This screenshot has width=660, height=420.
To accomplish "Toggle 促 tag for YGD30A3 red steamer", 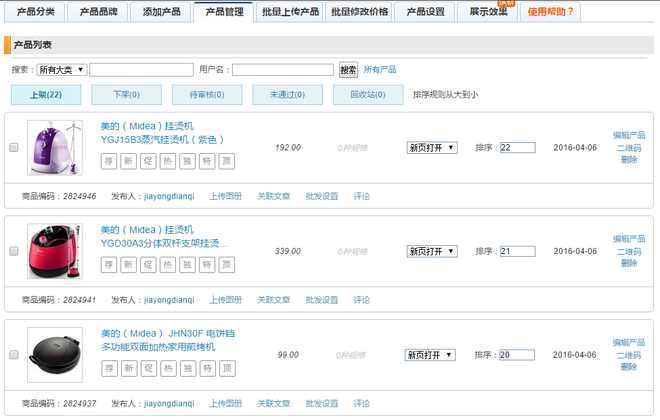I will (148, 265).
